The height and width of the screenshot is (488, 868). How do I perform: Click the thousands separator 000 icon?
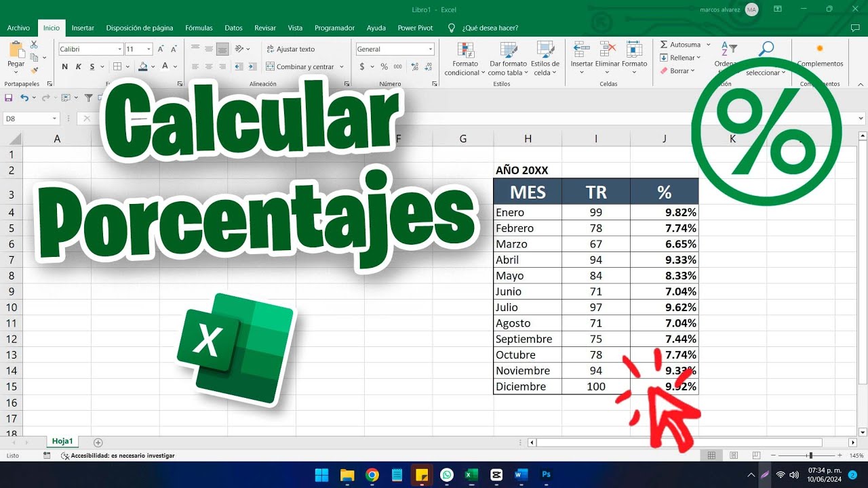[397, 66]
